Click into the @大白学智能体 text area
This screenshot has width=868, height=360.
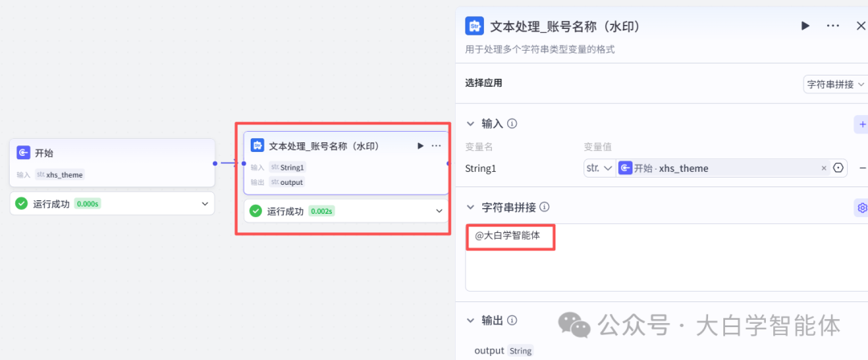point(666,257)
